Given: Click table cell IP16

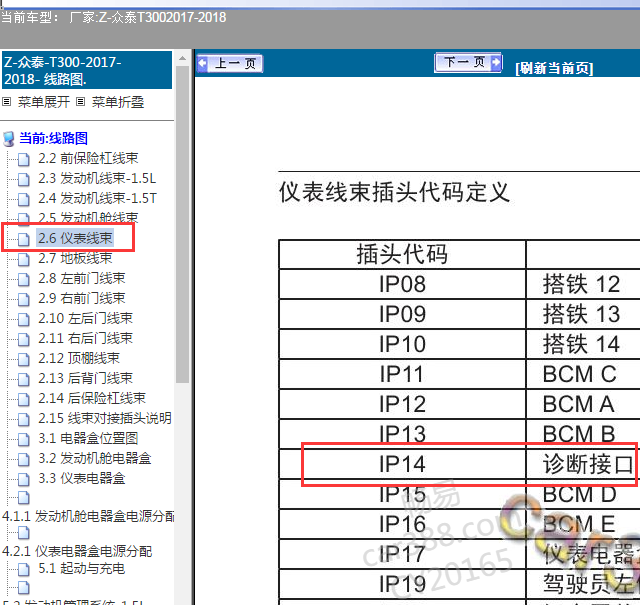Looking at the screenshot, I should click(402, 524).
